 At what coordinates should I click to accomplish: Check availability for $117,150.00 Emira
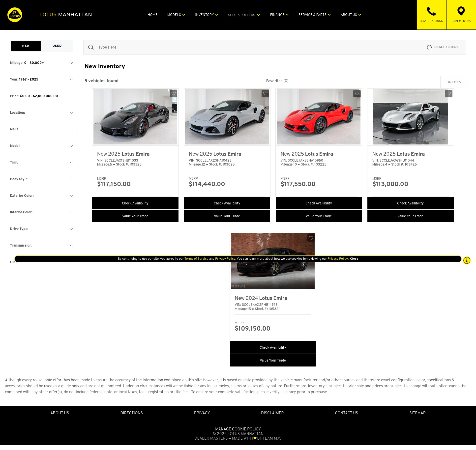click(x=135, y=203)
